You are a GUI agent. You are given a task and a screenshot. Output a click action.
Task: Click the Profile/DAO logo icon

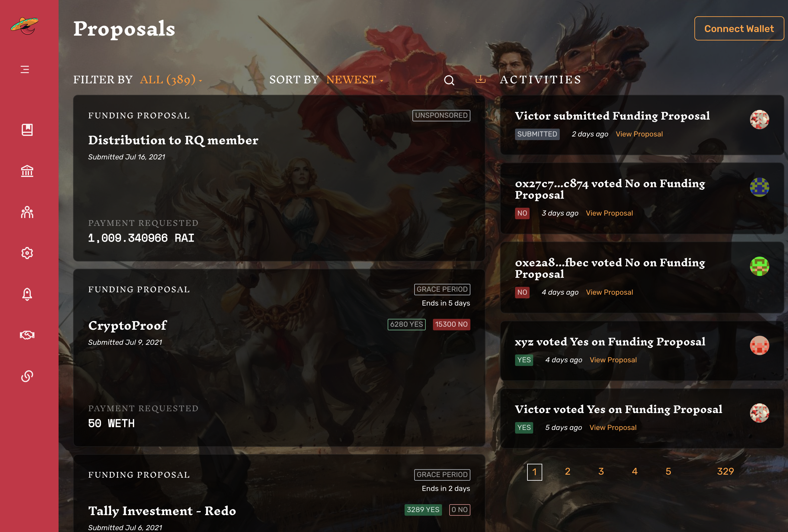pyautogui.click(x=27, y=26)
